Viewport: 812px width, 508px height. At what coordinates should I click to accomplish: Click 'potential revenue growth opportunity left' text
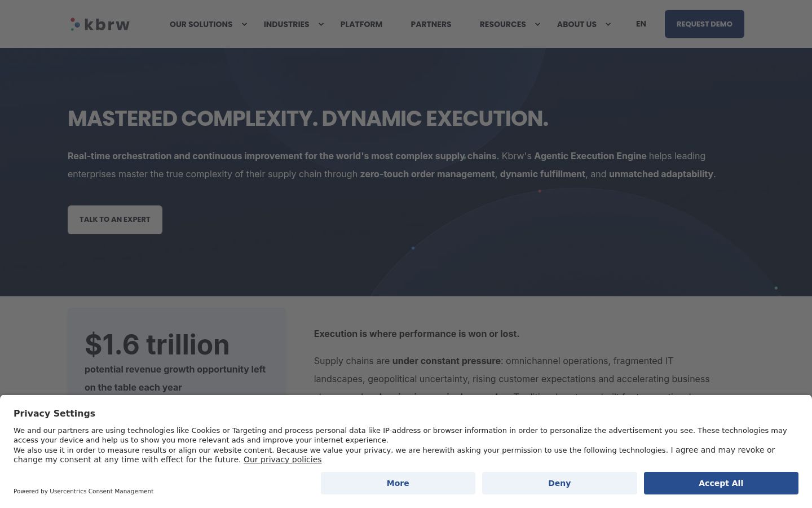coord(175,369)
